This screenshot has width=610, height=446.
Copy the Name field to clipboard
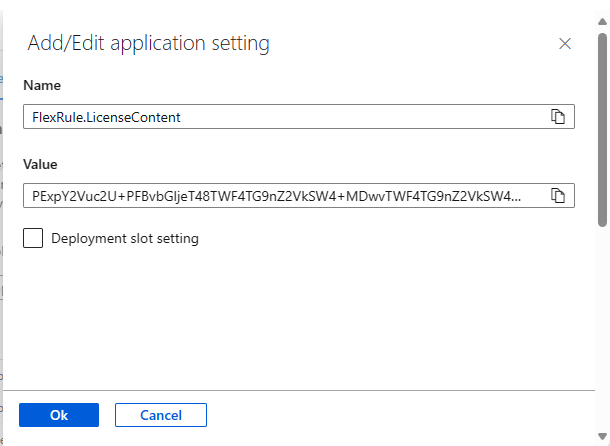[x=557, y=116]
